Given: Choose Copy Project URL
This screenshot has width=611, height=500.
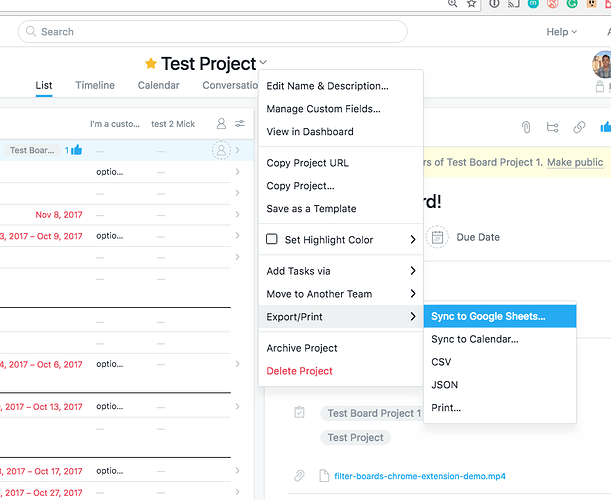Looking at the screenshot, I should click(341, 163).
